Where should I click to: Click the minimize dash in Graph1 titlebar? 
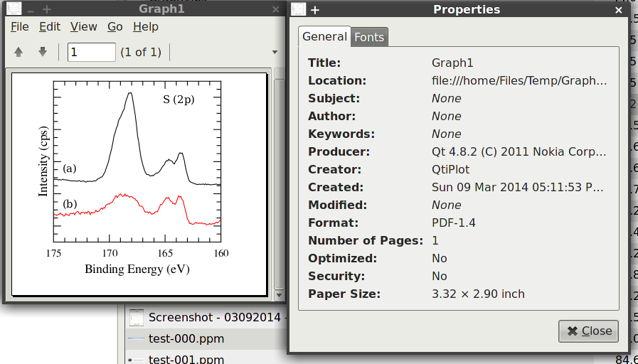[31, 10]
